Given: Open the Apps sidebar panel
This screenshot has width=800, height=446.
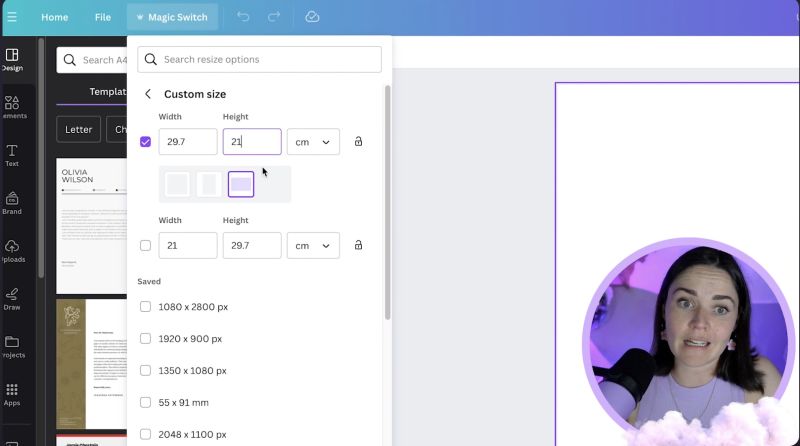Looking at the screenshot, I should coord(12,395).
